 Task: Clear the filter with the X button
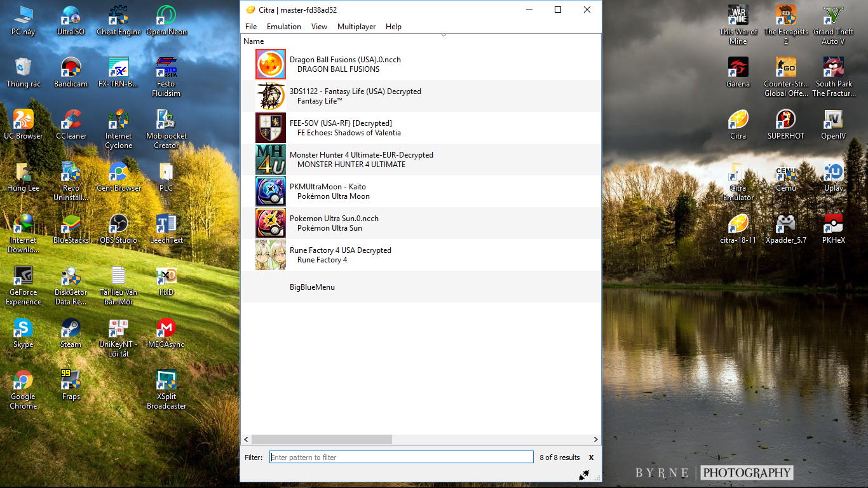[591, 457]
